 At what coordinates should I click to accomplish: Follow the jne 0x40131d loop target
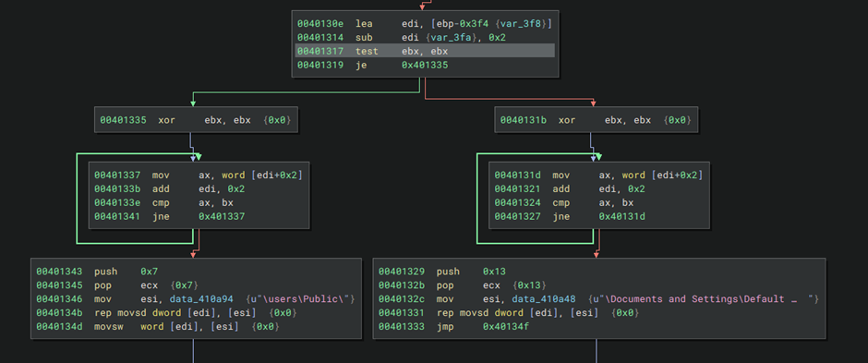[621, 216]
